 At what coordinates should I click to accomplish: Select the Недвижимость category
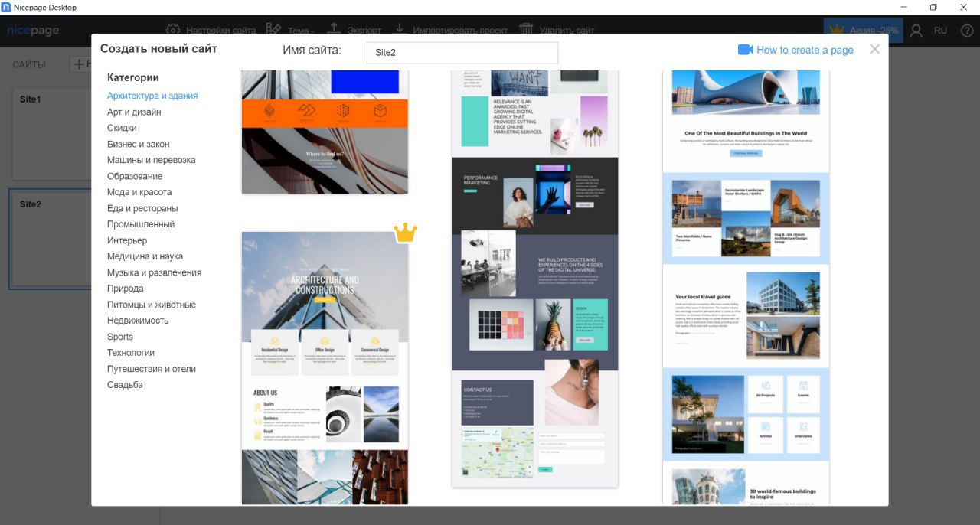pos(138,321)
